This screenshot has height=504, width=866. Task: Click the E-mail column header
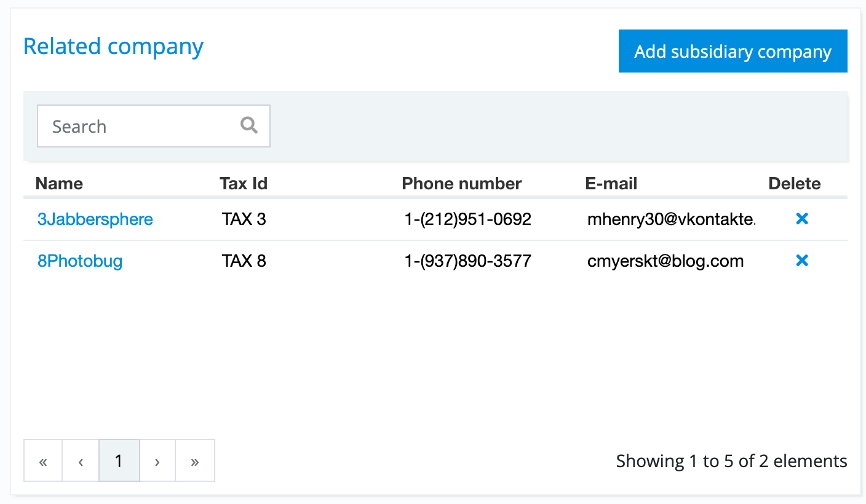(611, 184)
